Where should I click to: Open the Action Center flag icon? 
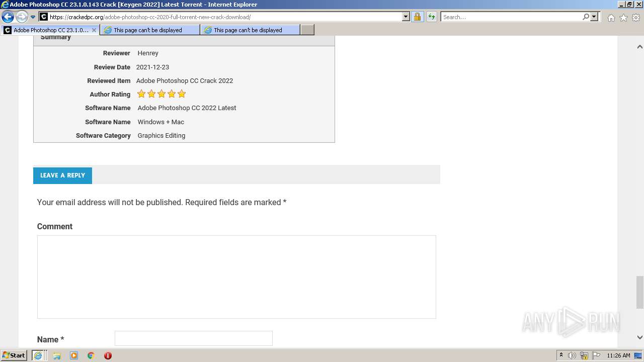coord(596,355)
